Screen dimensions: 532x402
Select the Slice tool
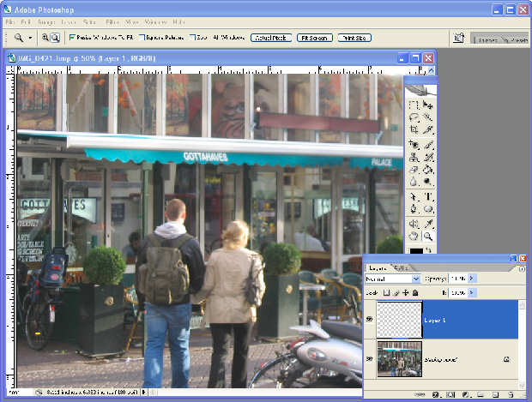(427, 129)
